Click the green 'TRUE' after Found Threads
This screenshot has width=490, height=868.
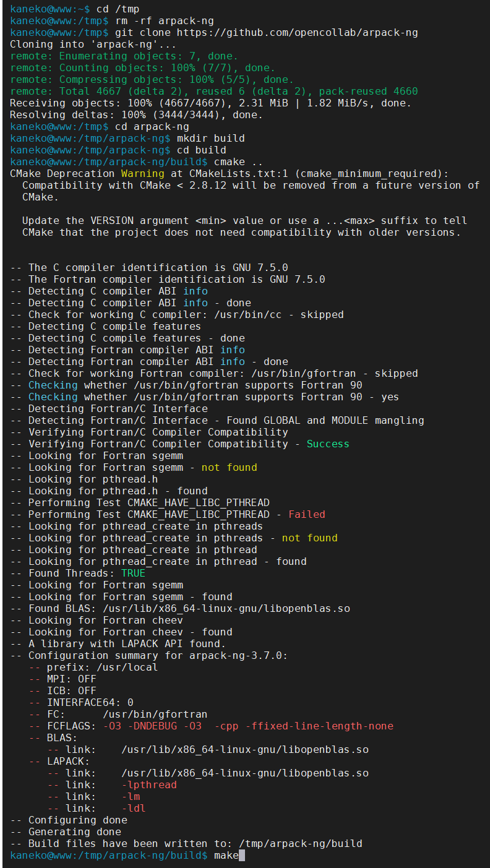tap(133, 573)
